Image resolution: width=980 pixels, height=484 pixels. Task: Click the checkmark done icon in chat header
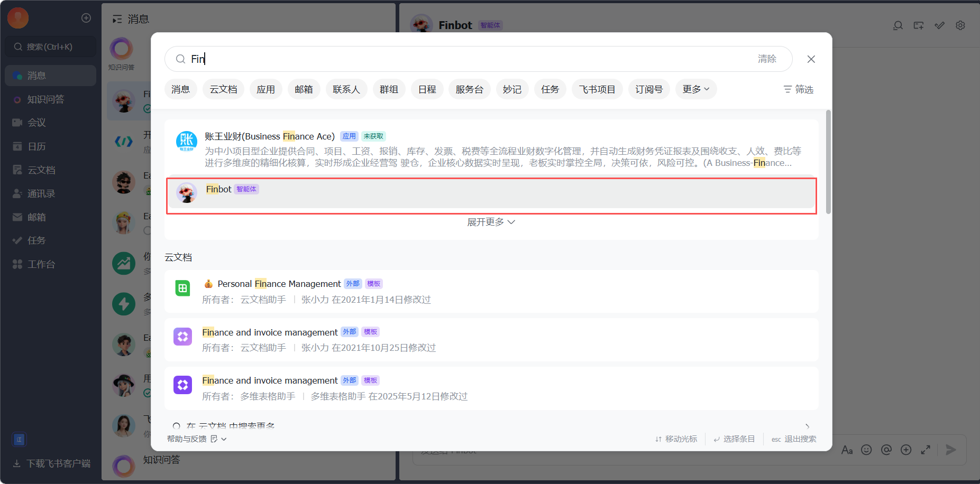[940, 25]
